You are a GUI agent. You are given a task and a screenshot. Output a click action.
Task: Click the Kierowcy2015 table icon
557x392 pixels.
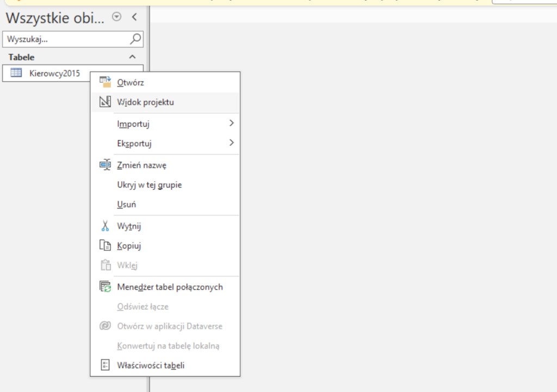(16, 73)
